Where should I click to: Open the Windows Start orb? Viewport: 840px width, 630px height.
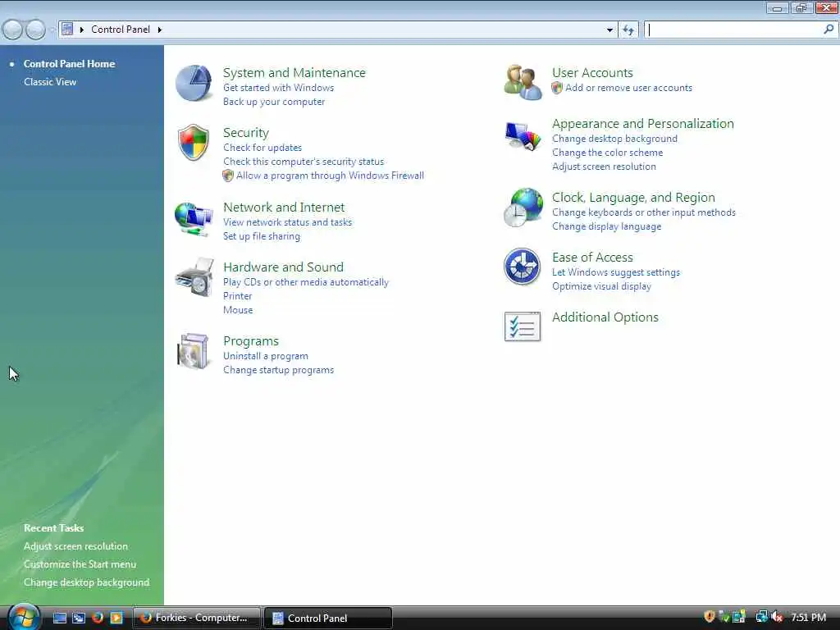[24, 617]
